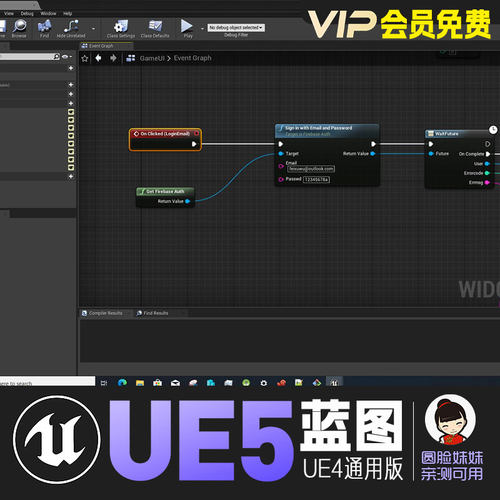Image resolution: width=500 pixels, height=500 pixels.
Task: Click the Target pin on Sign in node
Action: (x=281, y=154)
